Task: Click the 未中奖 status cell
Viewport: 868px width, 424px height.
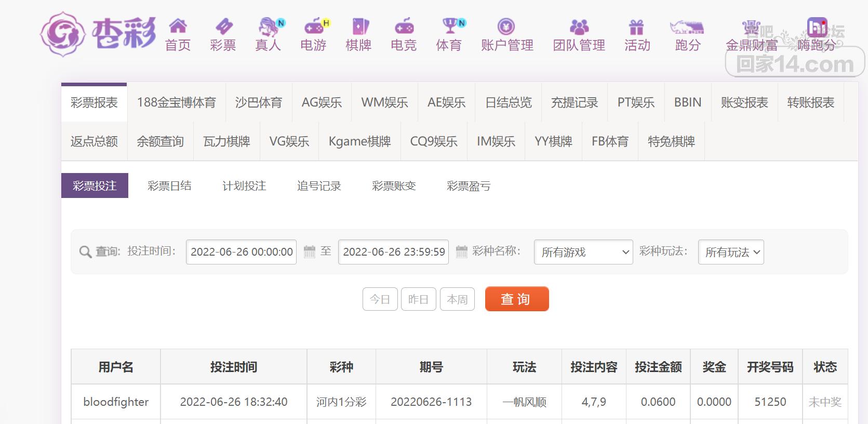Action: pos(825,402)
